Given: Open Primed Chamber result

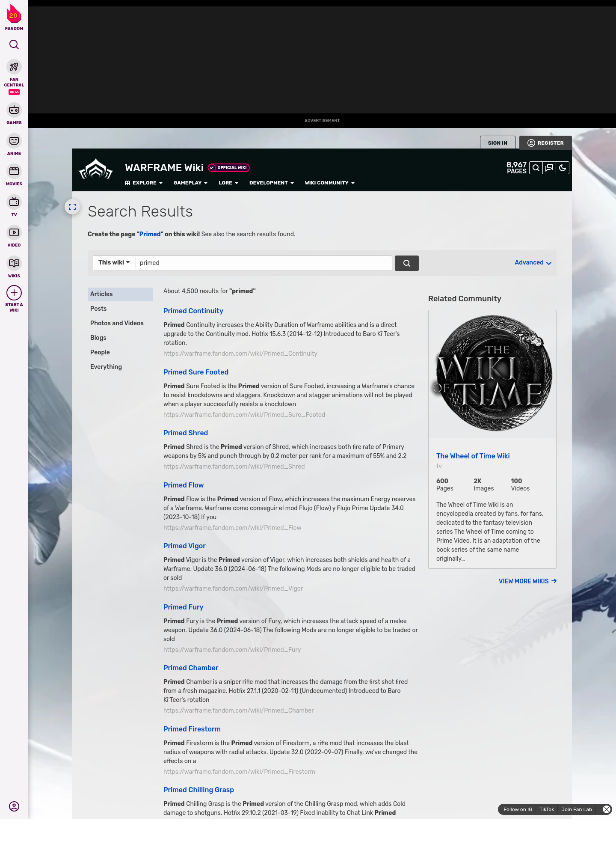Looking at the screenshot, I should click(191, 668).
